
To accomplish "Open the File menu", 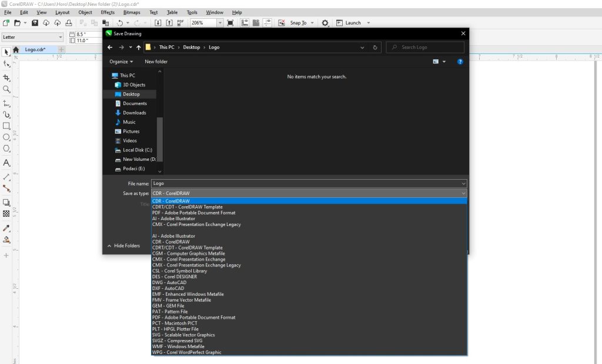I will (x=8, y=12).
